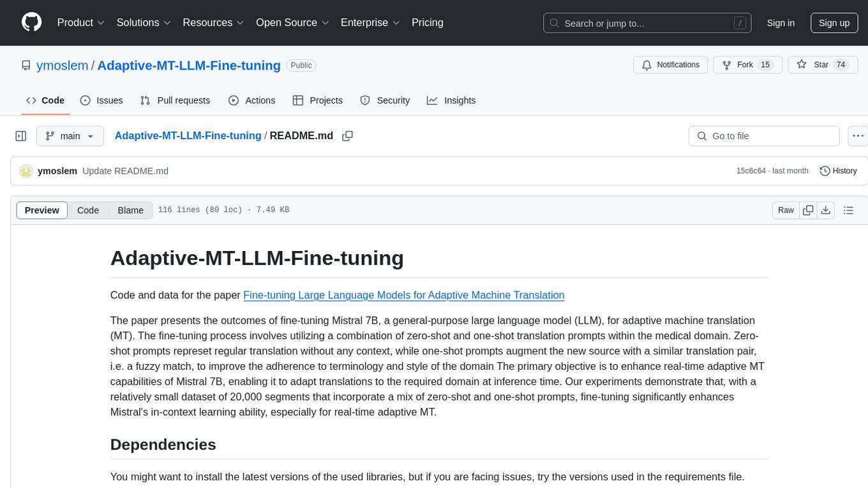Screen dimensions: 868x488
Task: Copy raw file contents
Action: click(x=808, y=210)
